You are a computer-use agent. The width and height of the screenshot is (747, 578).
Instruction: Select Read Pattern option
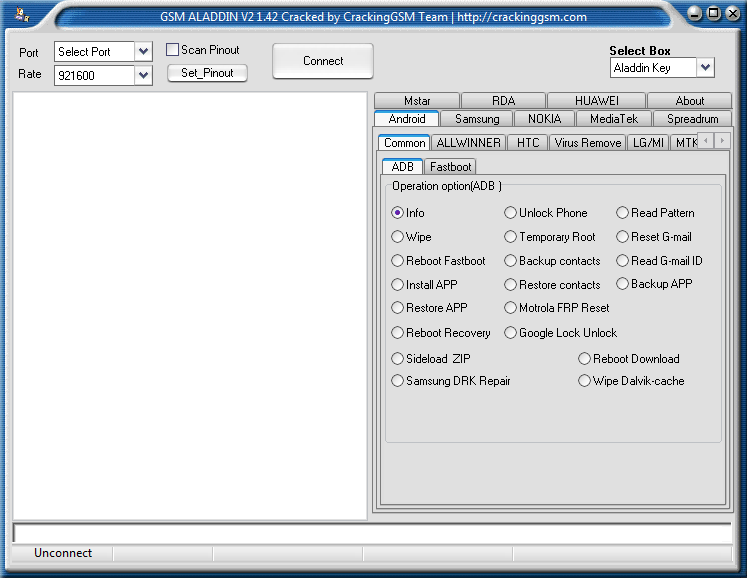click(655, 213)
